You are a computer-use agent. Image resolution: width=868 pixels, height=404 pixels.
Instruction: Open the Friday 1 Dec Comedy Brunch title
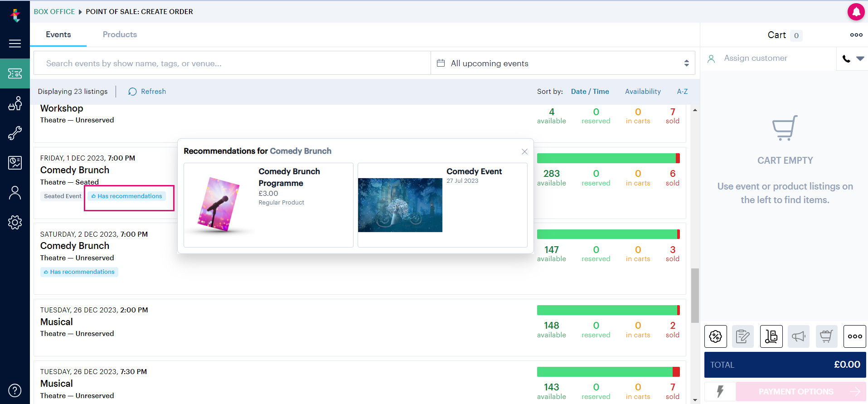click(x=75, y=170)
